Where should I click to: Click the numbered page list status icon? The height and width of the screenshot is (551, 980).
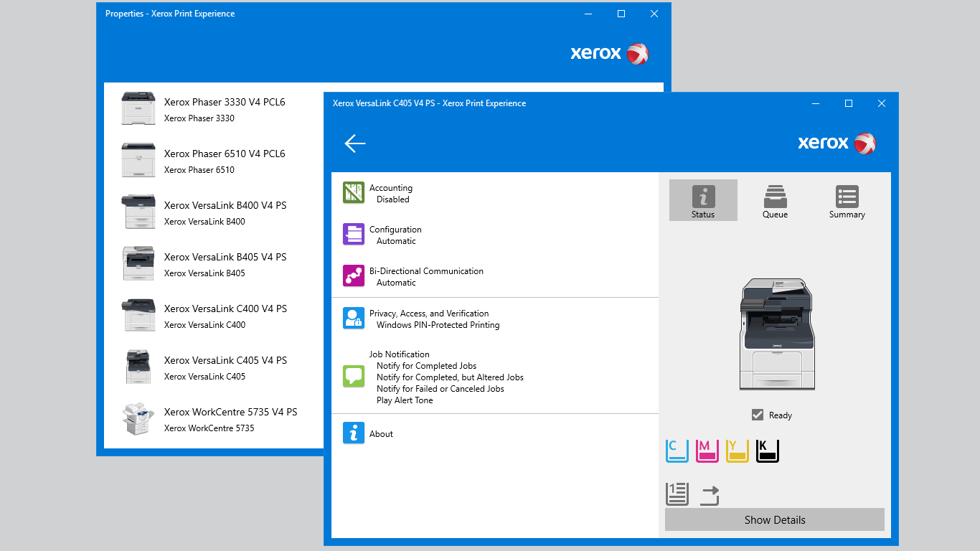(x=677, y=494)
